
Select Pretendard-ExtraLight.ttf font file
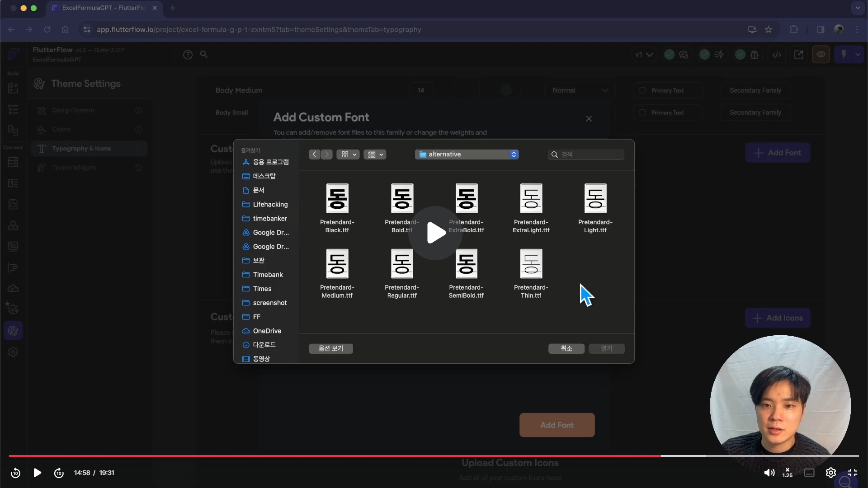(x=531, y=208)
